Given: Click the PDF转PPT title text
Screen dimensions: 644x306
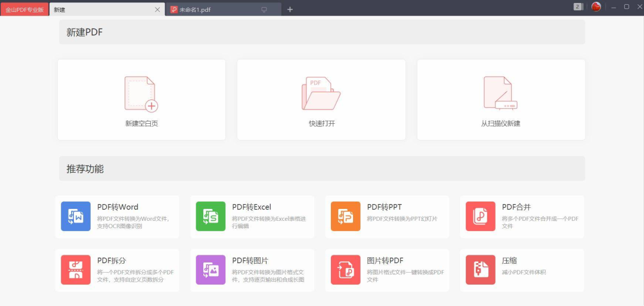Looking at the screenshot, I should (385, 207).
